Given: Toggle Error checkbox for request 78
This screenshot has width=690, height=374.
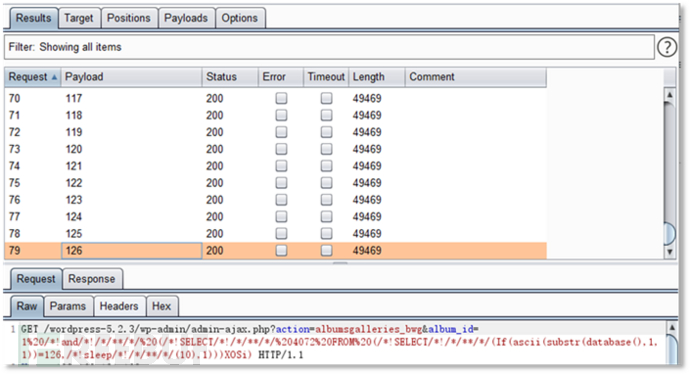Looking at the screenshot, I should coord(281,234).
